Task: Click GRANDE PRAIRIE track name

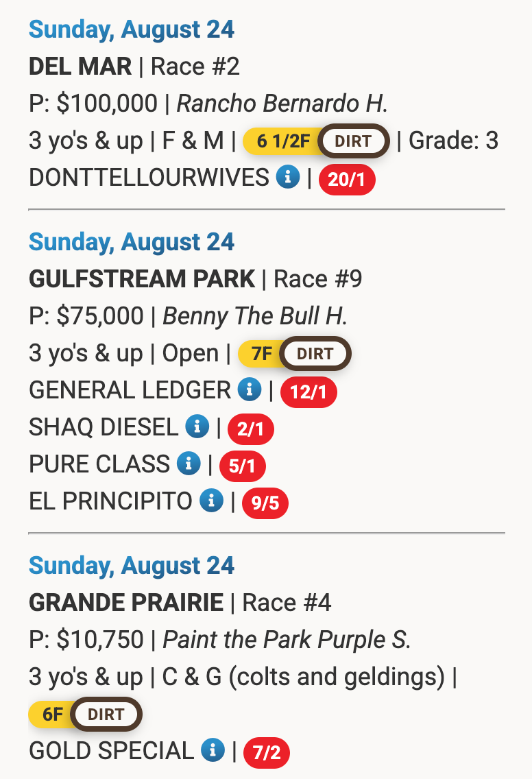Action: tap(126, 603)
